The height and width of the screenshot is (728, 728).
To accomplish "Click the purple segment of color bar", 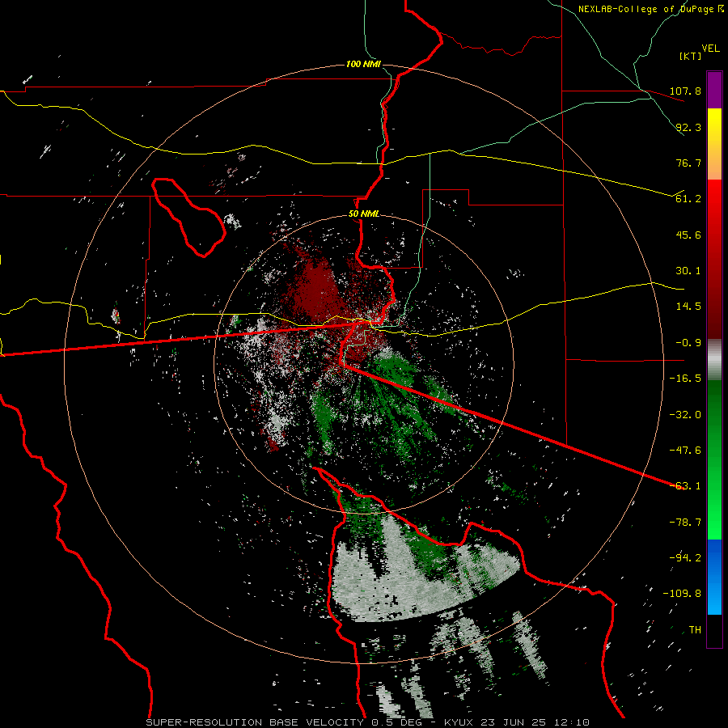I will (x=714, y=90).
